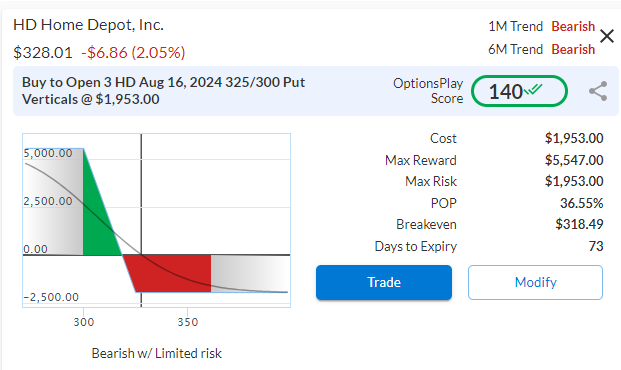Click the green double-check score icon
The width and height of the screenshot is (621, 370).
tap(533, 90)
